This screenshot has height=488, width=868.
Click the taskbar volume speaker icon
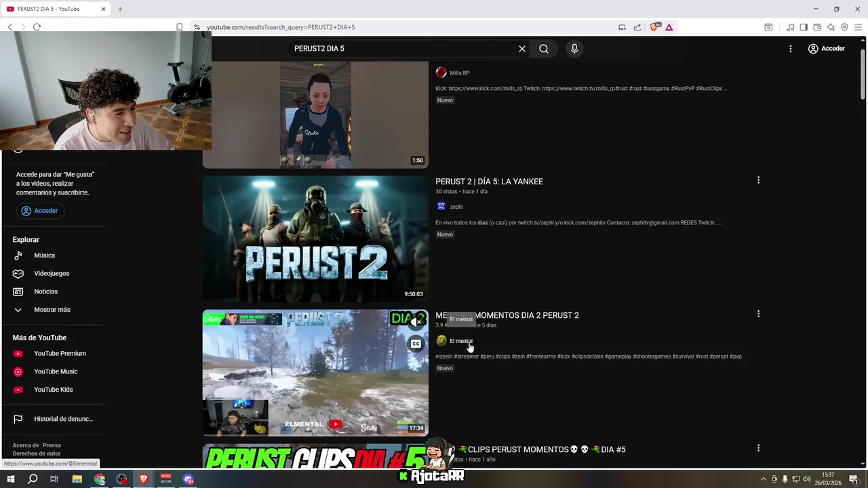point(807,479)
